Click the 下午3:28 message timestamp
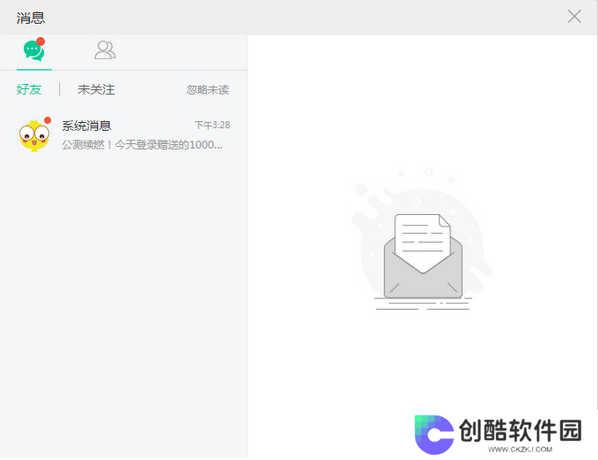Viewport: 598px width, 460px height. point(212,125)
